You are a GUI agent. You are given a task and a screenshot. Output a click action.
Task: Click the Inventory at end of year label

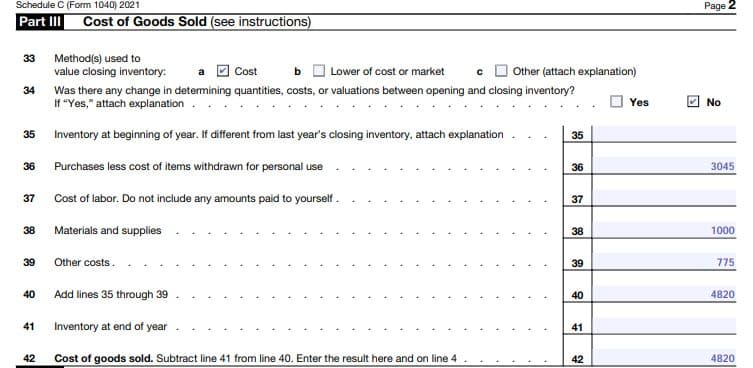(110, 326)
